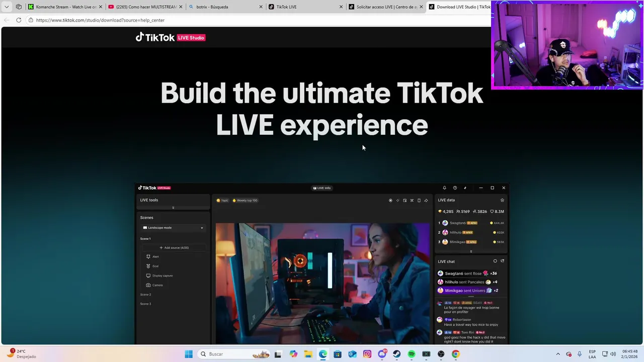
Task: Click the notification bell in Studio preview
Action: pos(444,188)
